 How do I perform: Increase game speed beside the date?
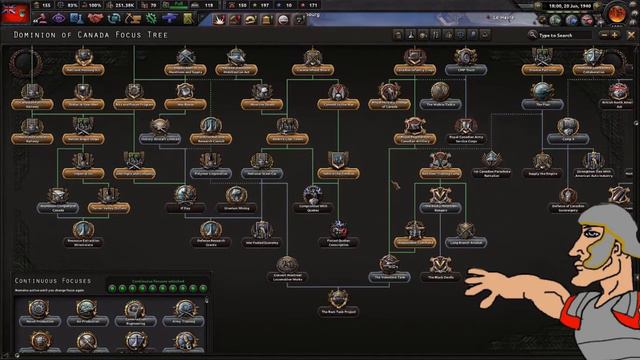pyautogui.click(x=597, y=6)
